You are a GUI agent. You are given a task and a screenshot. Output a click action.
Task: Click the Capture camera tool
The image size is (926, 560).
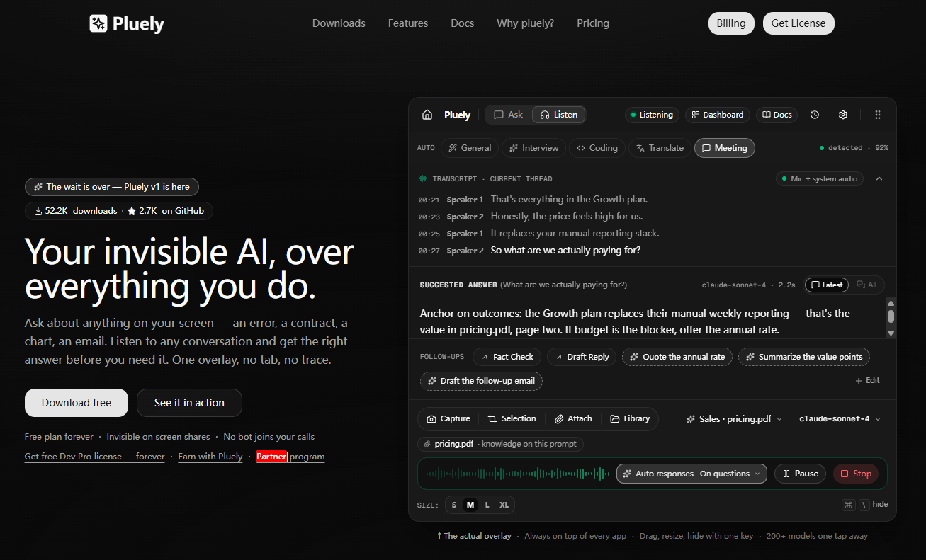coord(448,418)
